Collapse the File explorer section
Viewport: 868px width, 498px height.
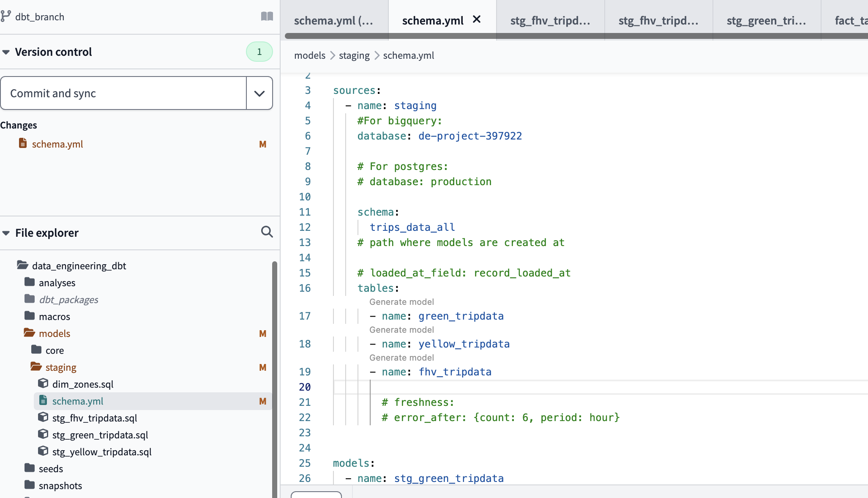pyautogui.click(x=6, y=233)
